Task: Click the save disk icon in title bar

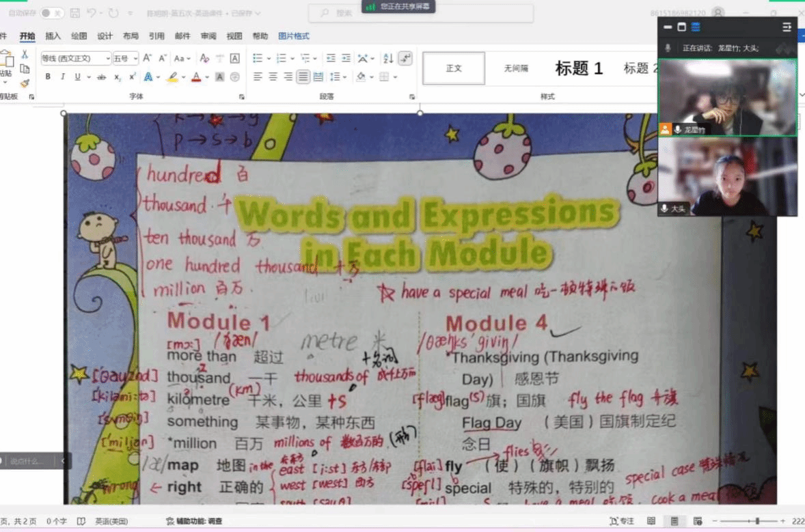Action: 75,13
